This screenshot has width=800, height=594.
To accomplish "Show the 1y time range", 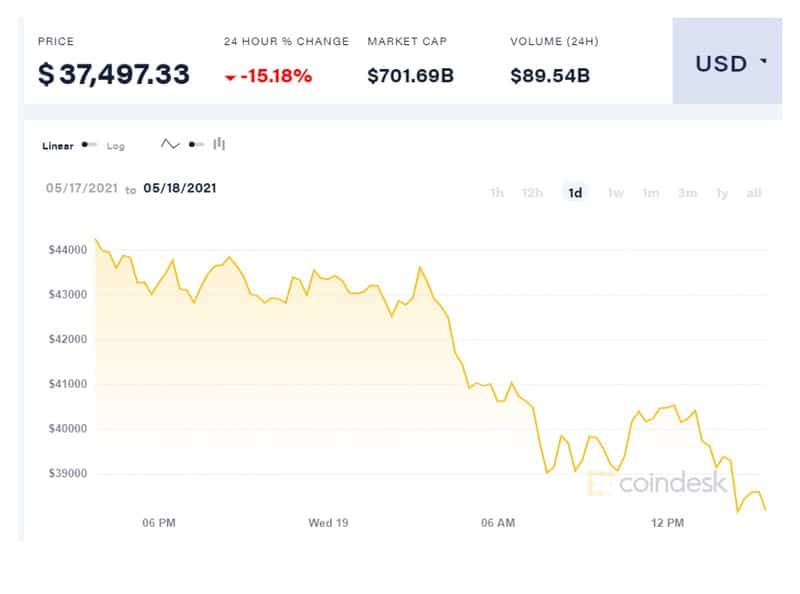I will pos(722,193).
